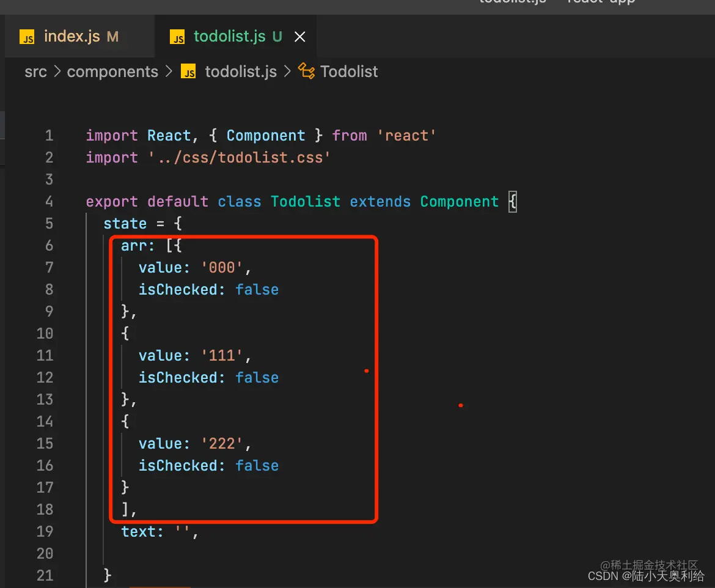715x588 pixels.
Task: Click line number 14 in gutter
Action: tap(45, 422)
